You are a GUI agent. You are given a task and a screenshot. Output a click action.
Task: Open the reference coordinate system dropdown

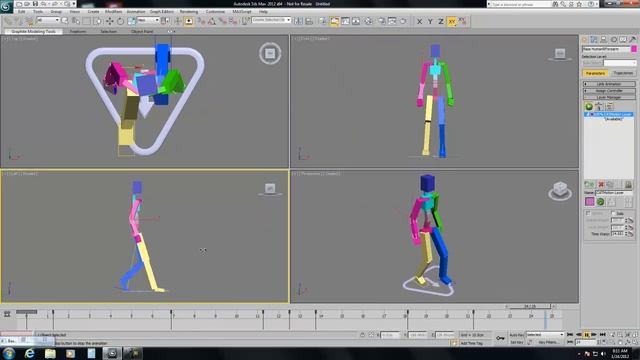pos(148,20)
